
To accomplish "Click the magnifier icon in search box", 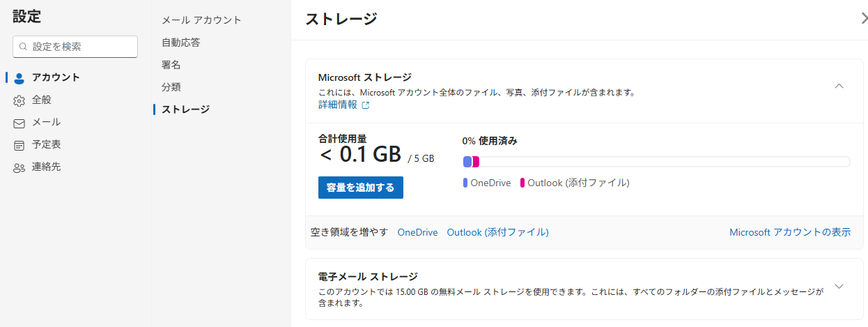I will pyautogui.click(x=23, y=47).
